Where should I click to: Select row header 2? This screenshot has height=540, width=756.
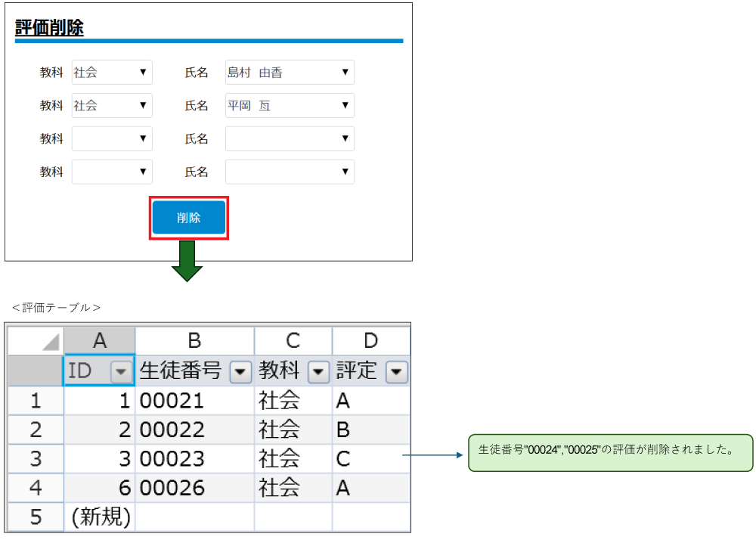(36, 430)
